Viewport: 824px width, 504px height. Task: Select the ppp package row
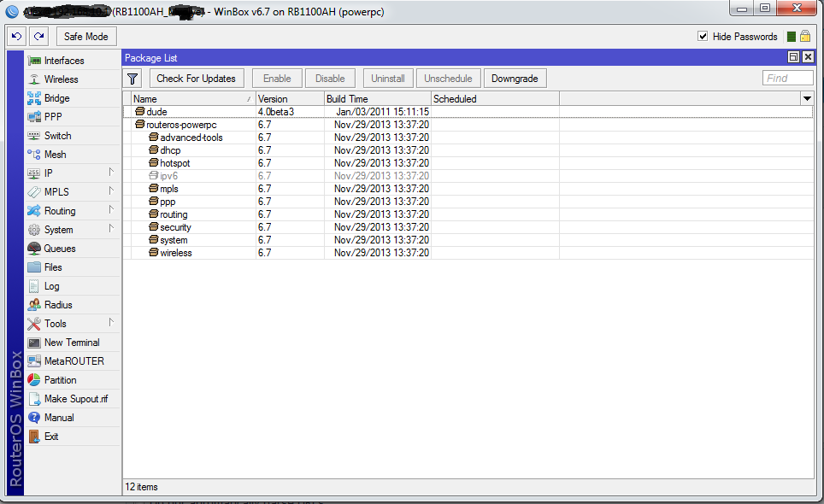(x=468, y=202)
